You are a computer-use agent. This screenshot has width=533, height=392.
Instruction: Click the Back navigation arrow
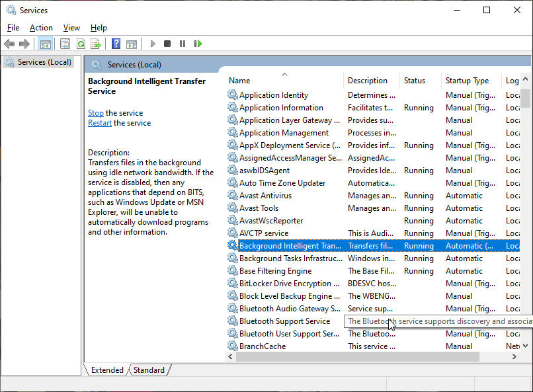(9, 44)
